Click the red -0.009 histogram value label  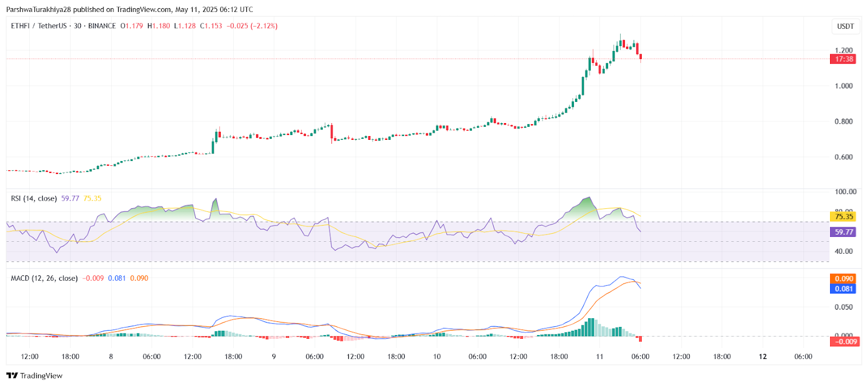click(x=845, y=342)
